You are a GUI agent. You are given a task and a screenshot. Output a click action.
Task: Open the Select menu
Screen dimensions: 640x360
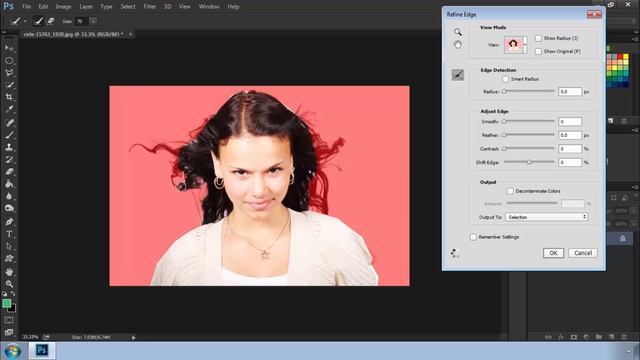pos(128,7)
